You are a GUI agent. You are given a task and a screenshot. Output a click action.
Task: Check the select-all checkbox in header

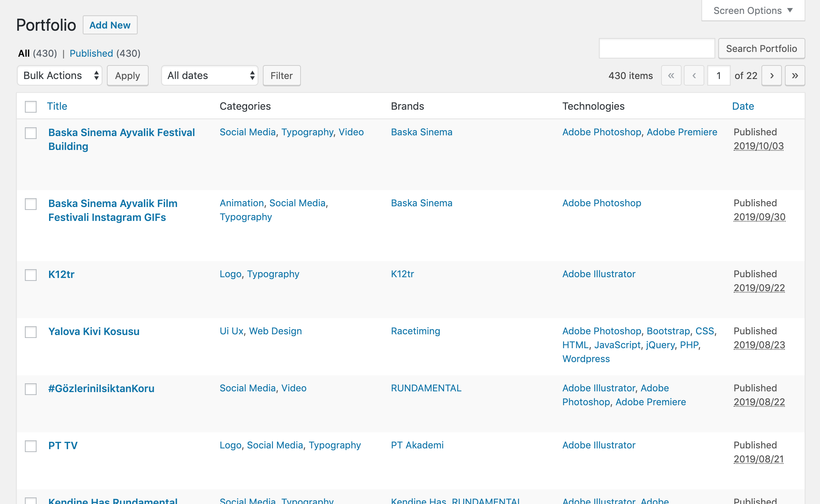pos(31,107)
